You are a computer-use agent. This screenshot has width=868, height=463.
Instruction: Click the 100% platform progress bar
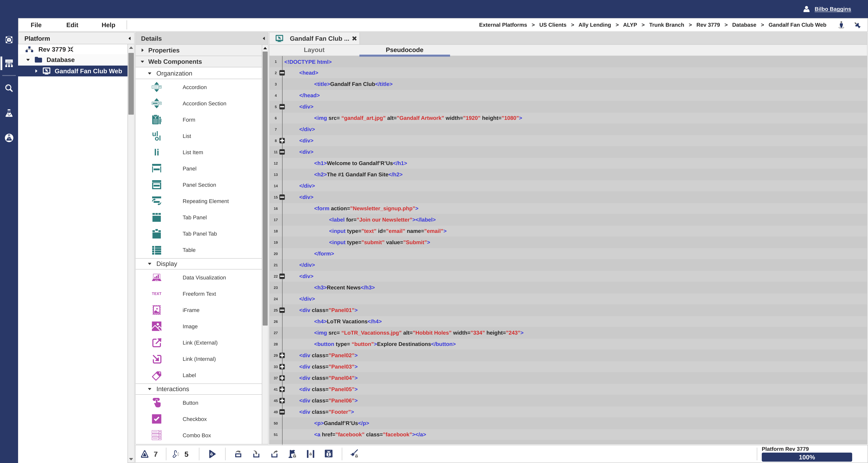tap(807, 457)
